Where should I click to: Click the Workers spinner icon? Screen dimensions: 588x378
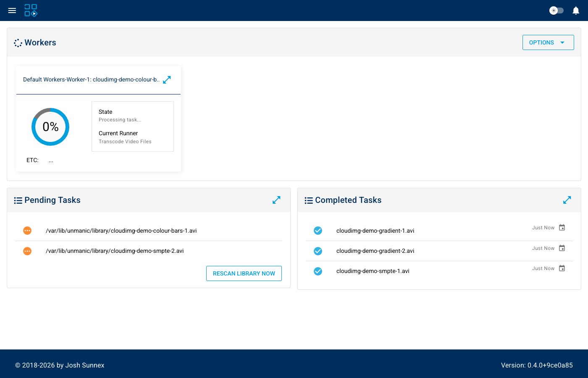[18, 43]
